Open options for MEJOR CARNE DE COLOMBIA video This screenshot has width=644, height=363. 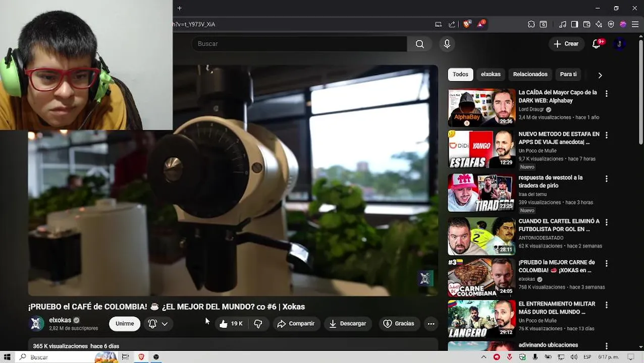point(607,263)
